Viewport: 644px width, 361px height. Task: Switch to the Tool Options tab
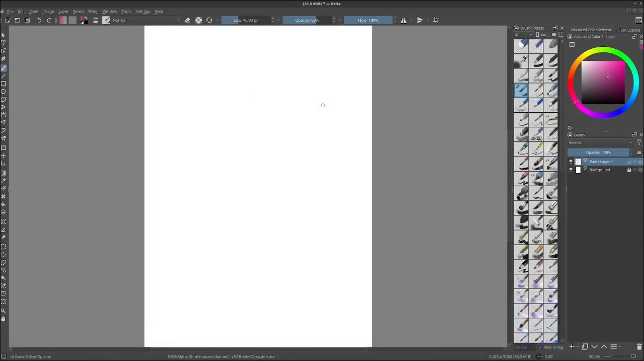click(x=629, y=30)
